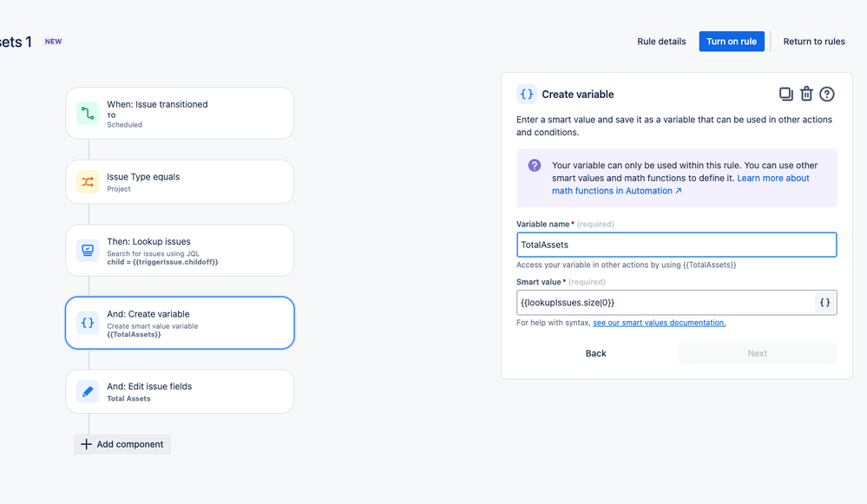This screenshot has width=867, height=504.
Task: Return to rules list
Action: 814,42
